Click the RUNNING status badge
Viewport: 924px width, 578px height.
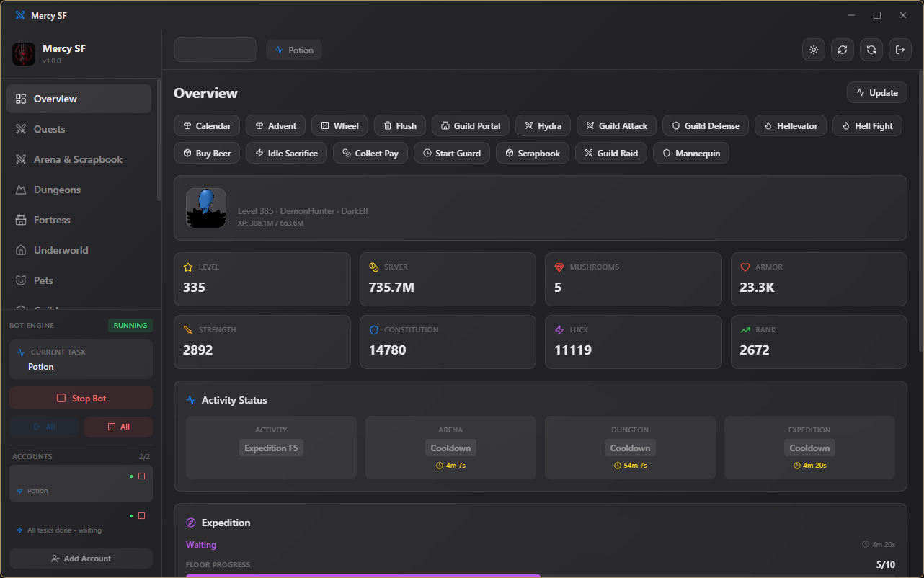pyautogui.click(x=130, y=325)
